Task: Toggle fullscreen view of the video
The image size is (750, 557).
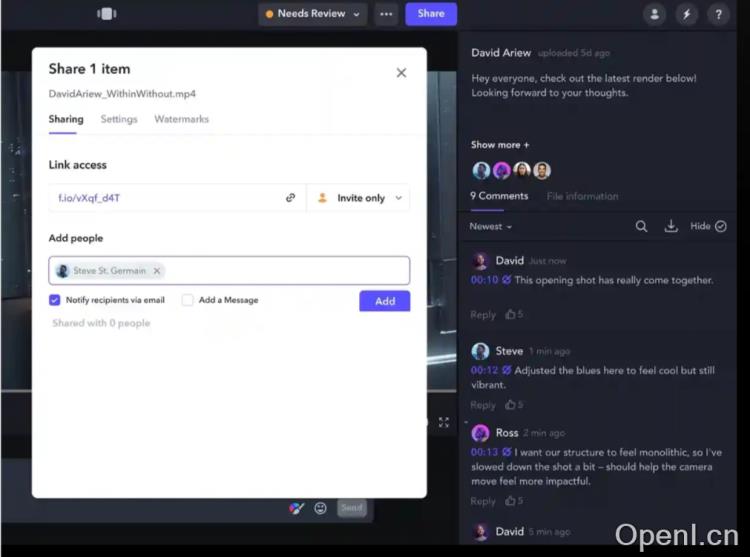Action: click(444, 422)
